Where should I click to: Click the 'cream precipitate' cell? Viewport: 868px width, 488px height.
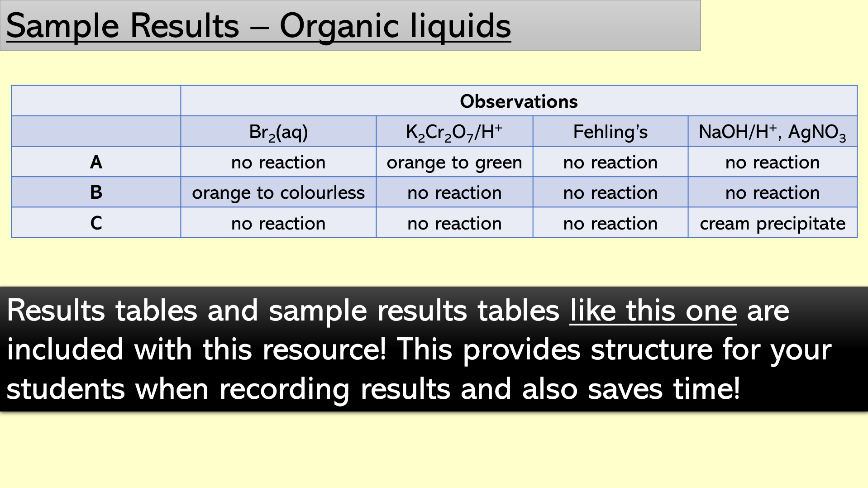point(773,222)
